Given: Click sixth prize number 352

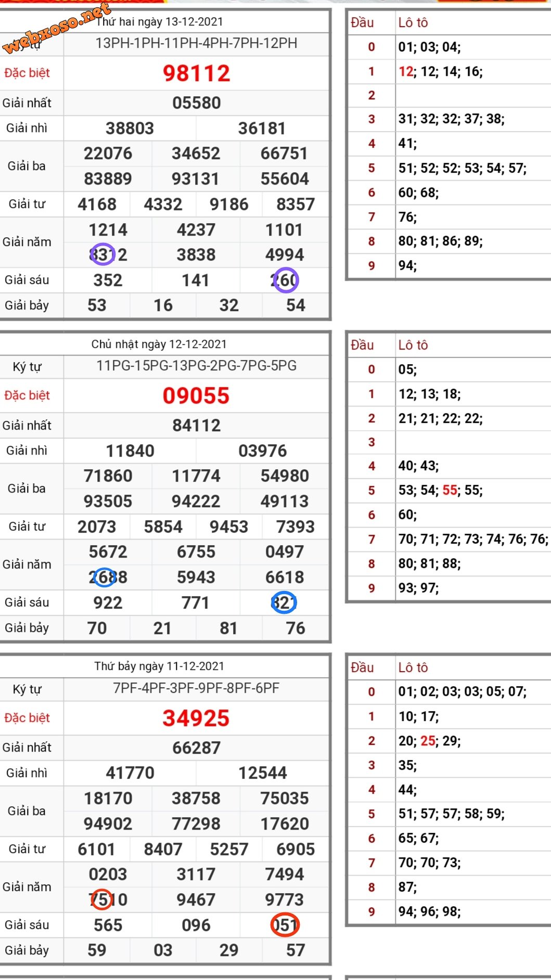Looking at the screenshot, I should click(x=108, y=280).
